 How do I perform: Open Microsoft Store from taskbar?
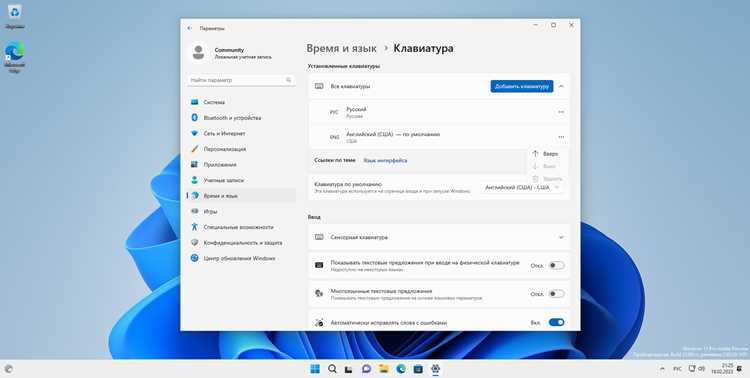point(418,368)
